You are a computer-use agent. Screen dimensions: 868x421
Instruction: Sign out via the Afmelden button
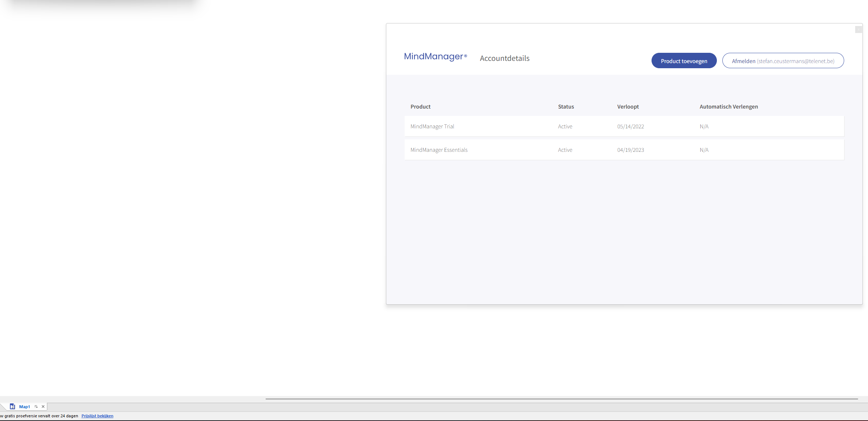pos(783,61)
